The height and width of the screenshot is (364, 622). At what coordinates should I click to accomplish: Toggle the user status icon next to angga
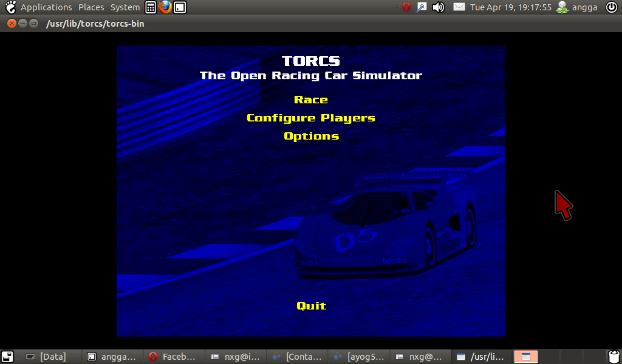tap(562, 7)
